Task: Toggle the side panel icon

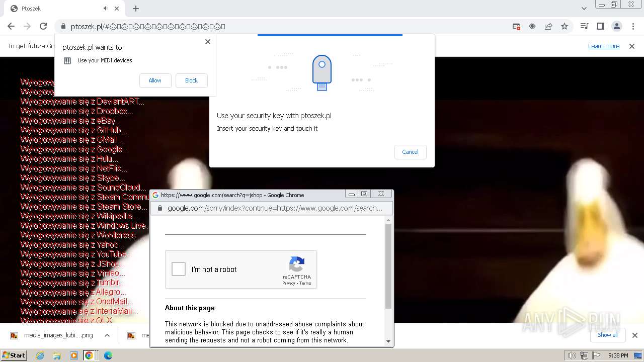Action: [600, 26]
